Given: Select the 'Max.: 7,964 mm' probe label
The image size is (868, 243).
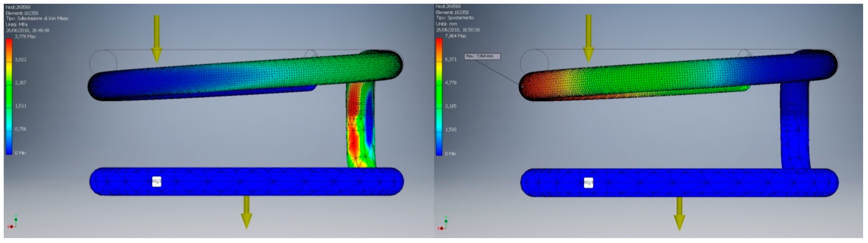Looking at the screenshot, I should pyautogui.click(x=482, y=56).
